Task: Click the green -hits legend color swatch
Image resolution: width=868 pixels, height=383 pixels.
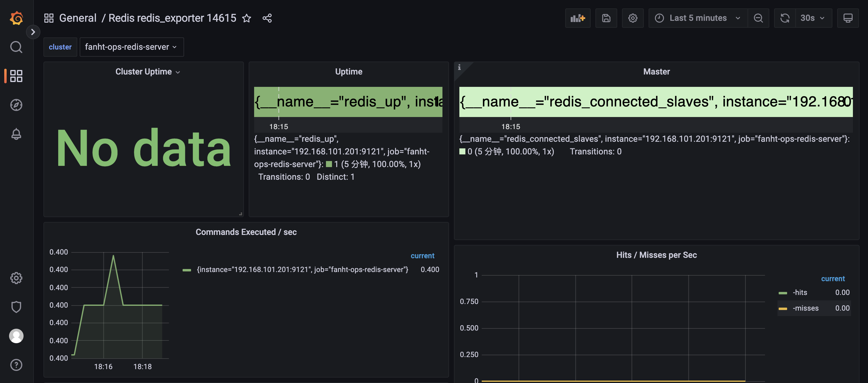Action: 783,293
